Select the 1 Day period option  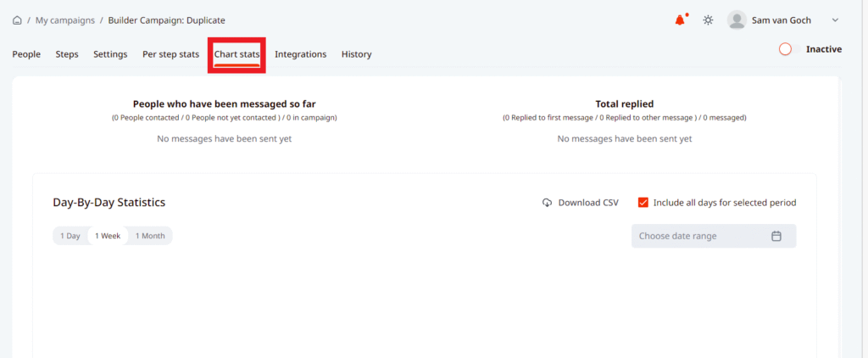point(70,236)
